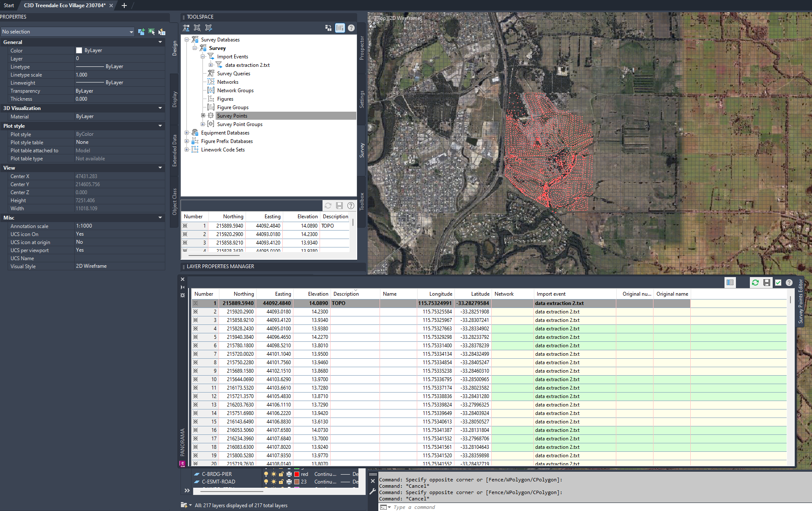This screenshot has width=812, height=511.
Task: Select the item view orientation icon in Toolspace
Action: click(x=340, y=28)
